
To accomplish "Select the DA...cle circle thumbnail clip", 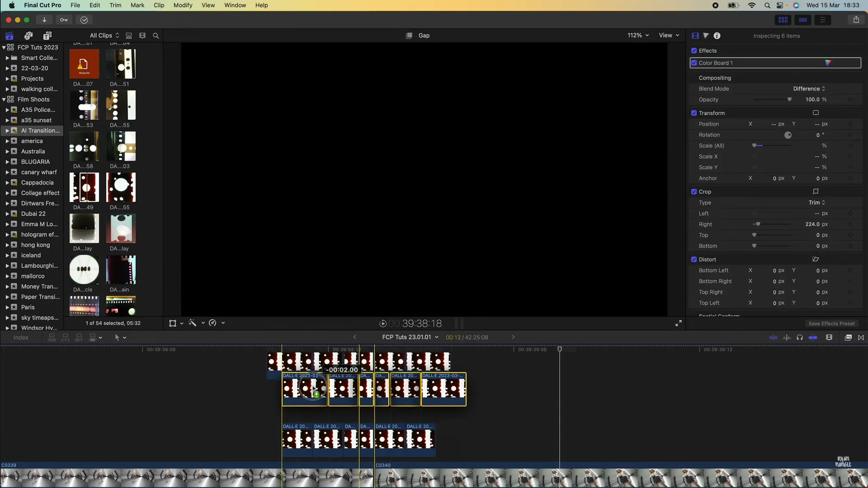I will pyautogui.click(x=84, y=270).
